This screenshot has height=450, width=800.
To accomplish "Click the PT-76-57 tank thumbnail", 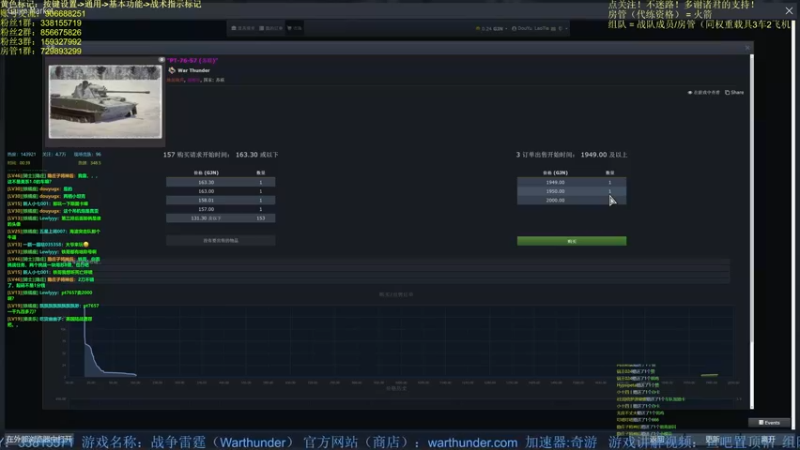I will click(x=105, y=102).
